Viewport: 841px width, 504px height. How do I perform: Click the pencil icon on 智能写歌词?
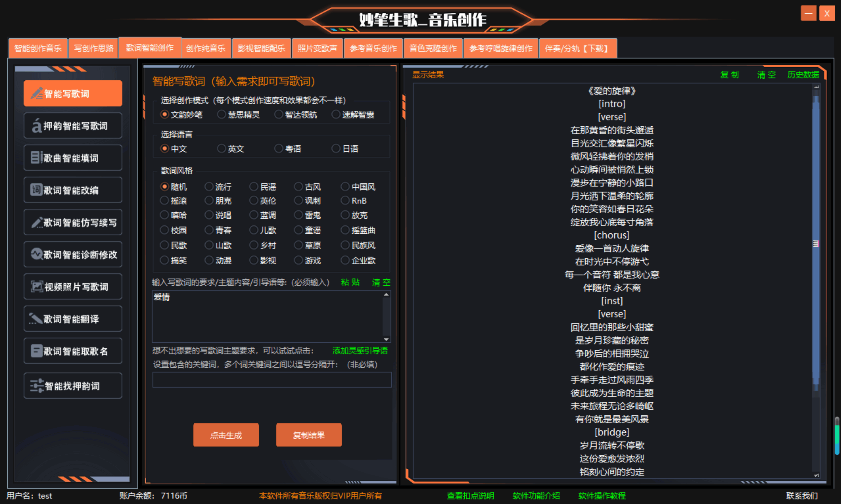point(36,93)
